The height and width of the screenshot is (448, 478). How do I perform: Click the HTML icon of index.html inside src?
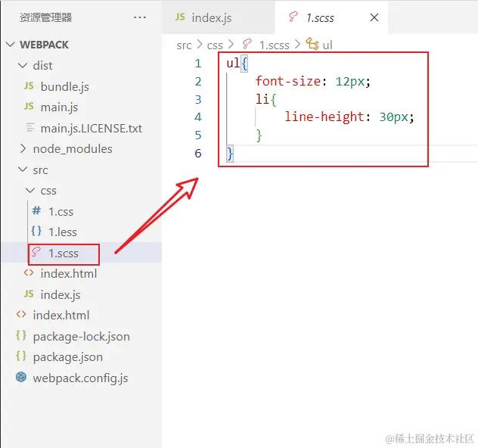29,273
